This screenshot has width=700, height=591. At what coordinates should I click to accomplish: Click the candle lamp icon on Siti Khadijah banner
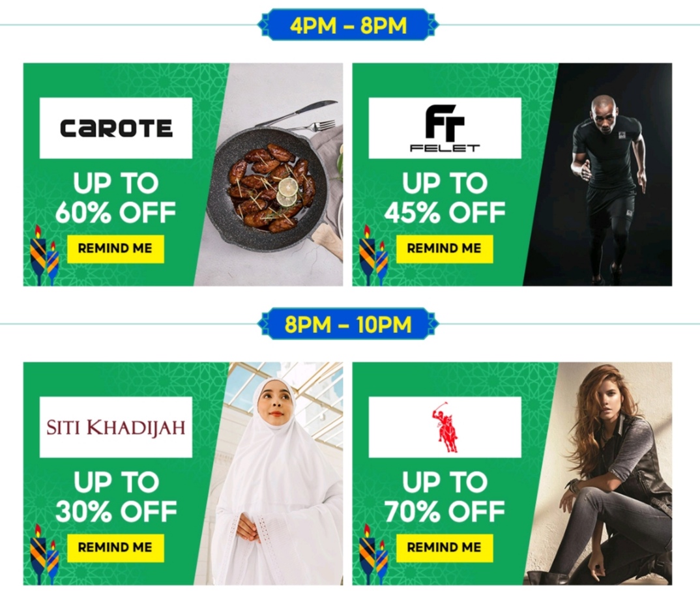click(44, 555)
